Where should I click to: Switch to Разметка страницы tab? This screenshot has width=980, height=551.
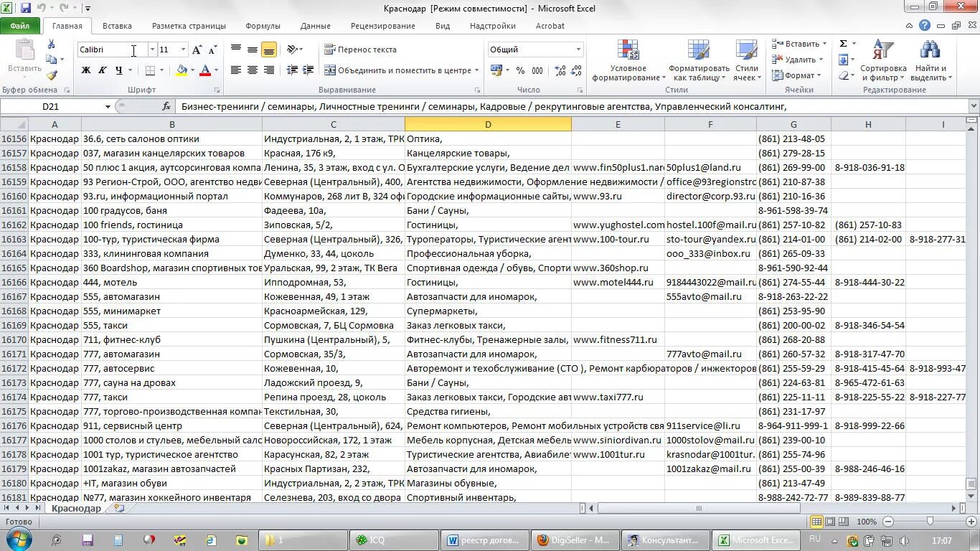pos(189,26)
